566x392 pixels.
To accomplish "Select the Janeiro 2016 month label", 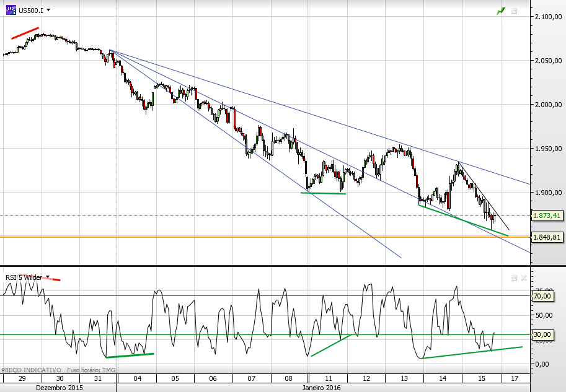I will 321,388.
